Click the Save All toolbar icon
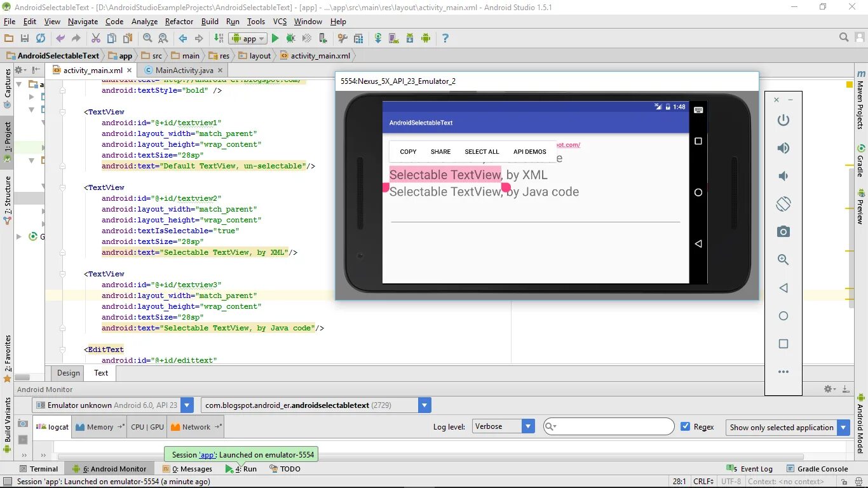This screenshot has height=488, width=868. (25, 38)
